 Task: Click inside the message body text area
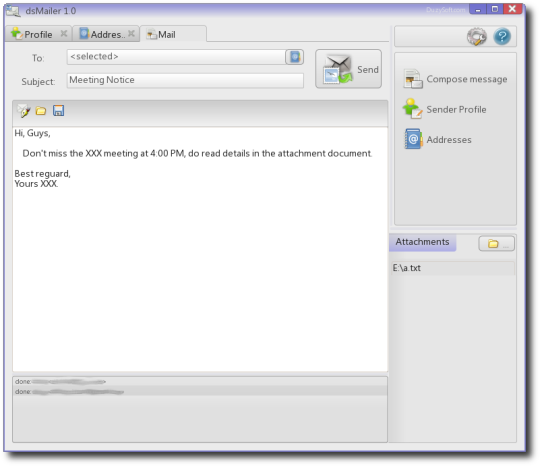pyautogui.click(x=200, y=249)
